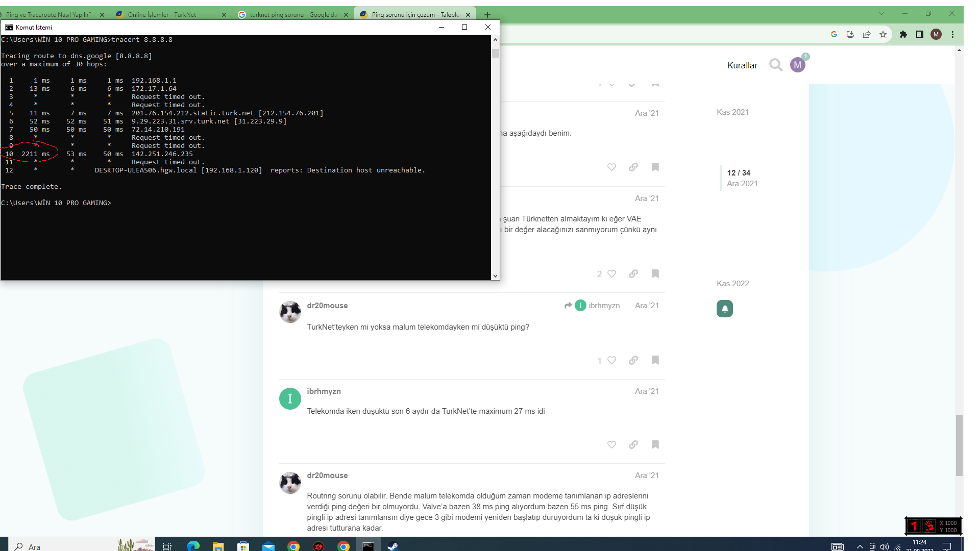Bookmark ibrhmyzn's 'Telekomda iken' post
The height and width of the screenshot is (551, 980).
point(655,445)
